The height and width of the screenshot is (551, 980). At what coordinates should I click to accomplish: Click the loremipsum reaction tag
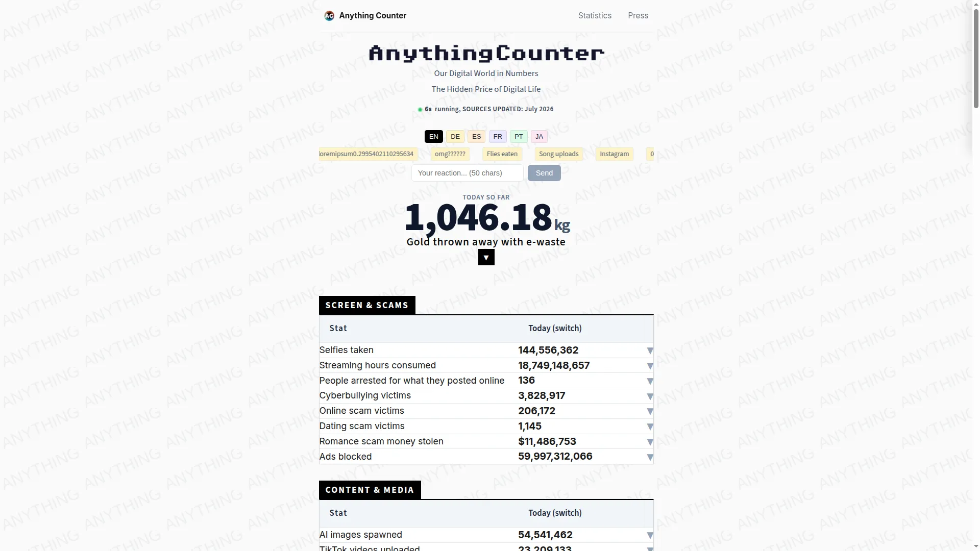click(369, 154)
